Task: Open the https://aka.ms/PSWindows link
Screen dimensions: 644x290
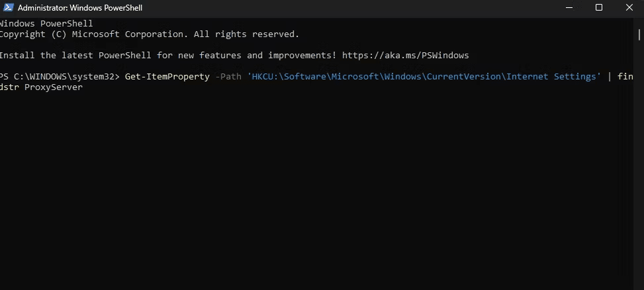Action: [405, 56]
